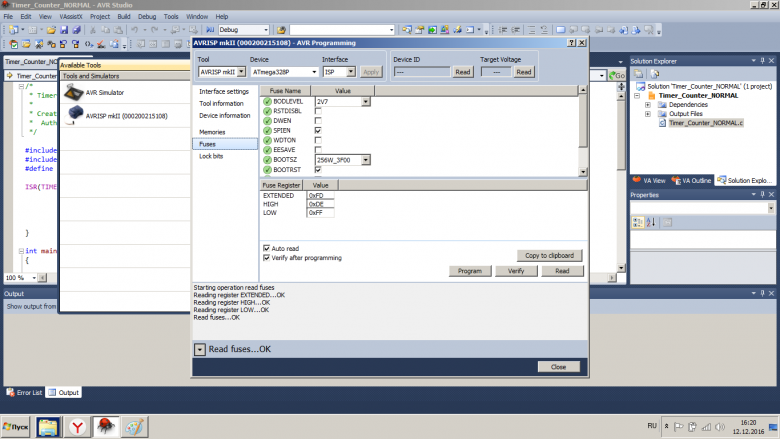Open the BOOTSZ value dropdown
Screen dimensions: 780x439
coord(366,160)
